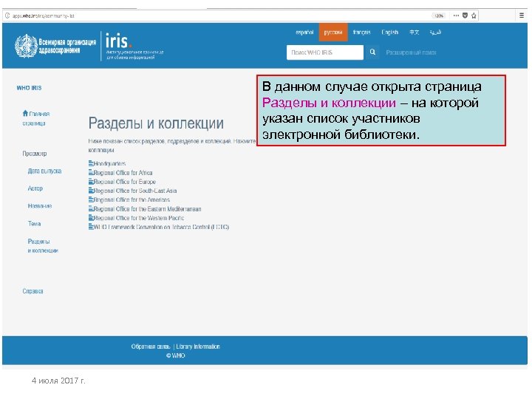The height and width of the screenshot is (399, 532).
Task: Browse by Тема
Action: (34, 224)
